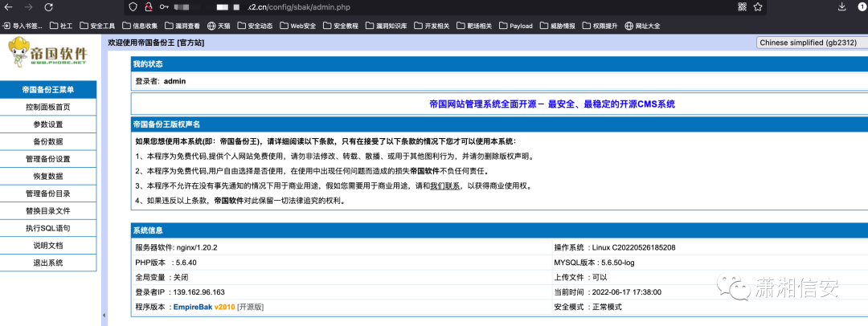The width and height of the screenshot is (868, 326).
Task: Open the 安全教程 bookmark folder
Action: [341, 26]
